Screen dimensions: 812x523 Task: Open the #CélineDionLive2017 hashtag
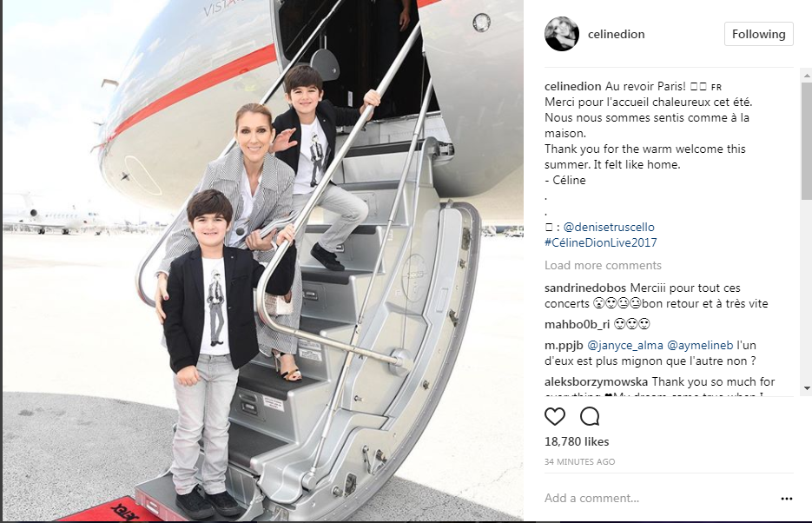pos(601,243)
